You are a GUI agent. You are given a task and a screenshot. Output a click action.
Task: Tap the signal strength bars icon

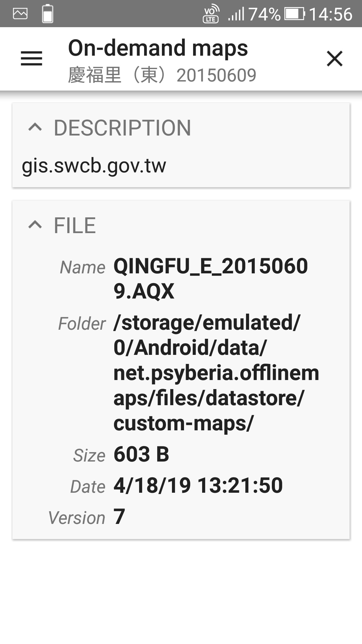[236, 14]
